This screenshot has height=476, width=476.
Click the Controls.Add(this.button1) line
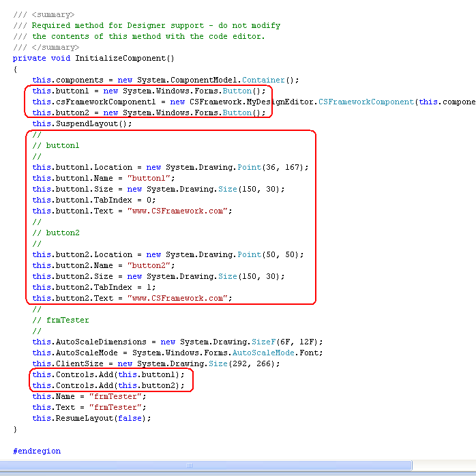tap(108, 374)
